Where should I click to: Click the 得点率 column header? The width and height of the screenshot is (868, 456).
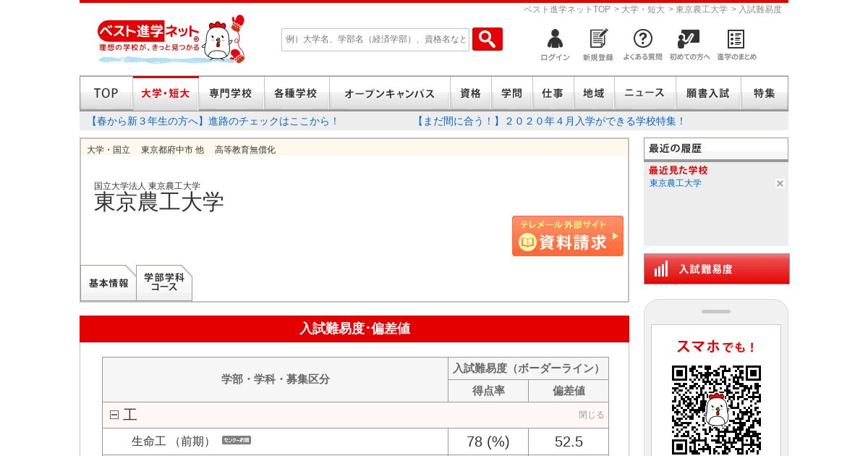tap(488, 391)
